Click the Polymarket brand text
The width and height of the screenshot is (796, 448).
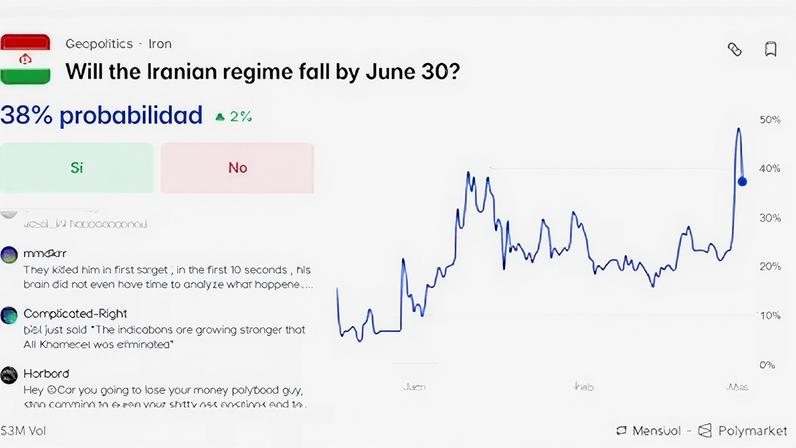(752, 431)
